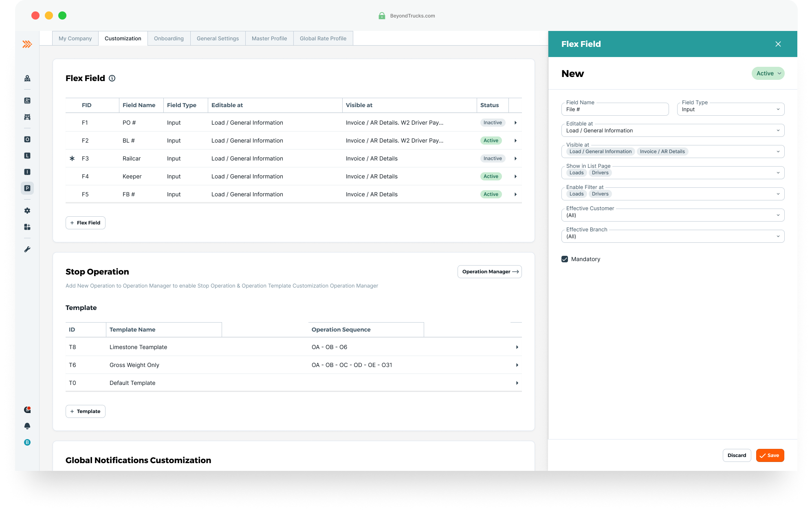This screenshot has width=812, height=512.
Task: Click the Flex Field info icon
Action: 112,78
